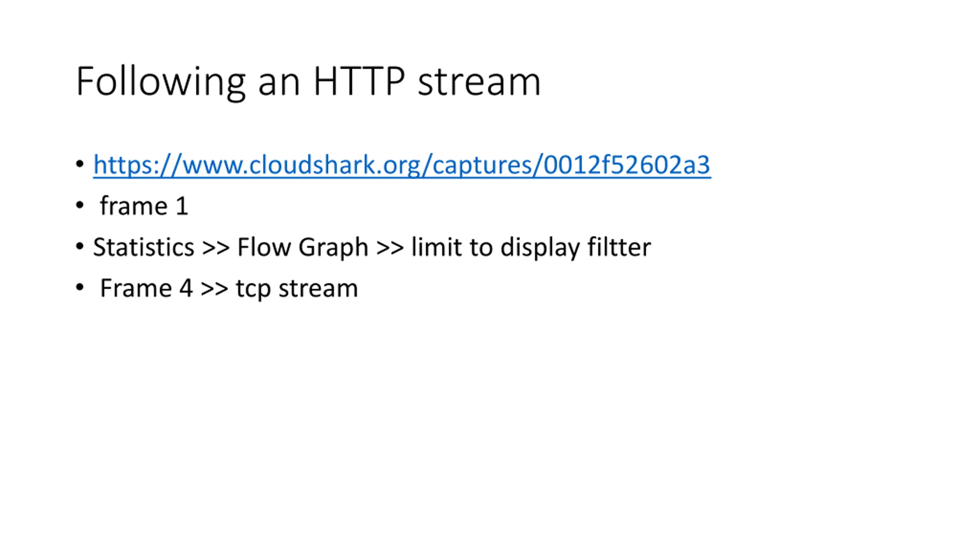
Task: Click the 'Flow Graph' text
Action: coord(302,247)
